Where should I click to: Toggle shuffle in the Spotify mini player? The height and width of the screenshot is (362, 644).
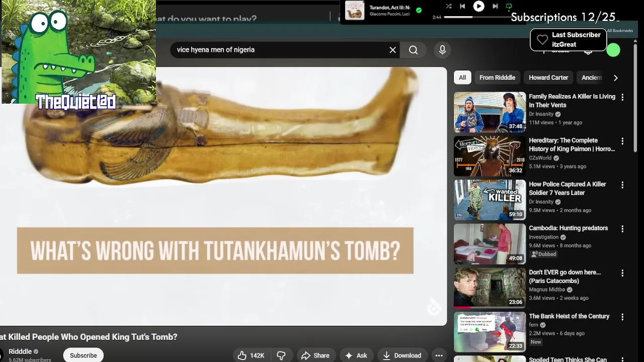pos(448,6)
